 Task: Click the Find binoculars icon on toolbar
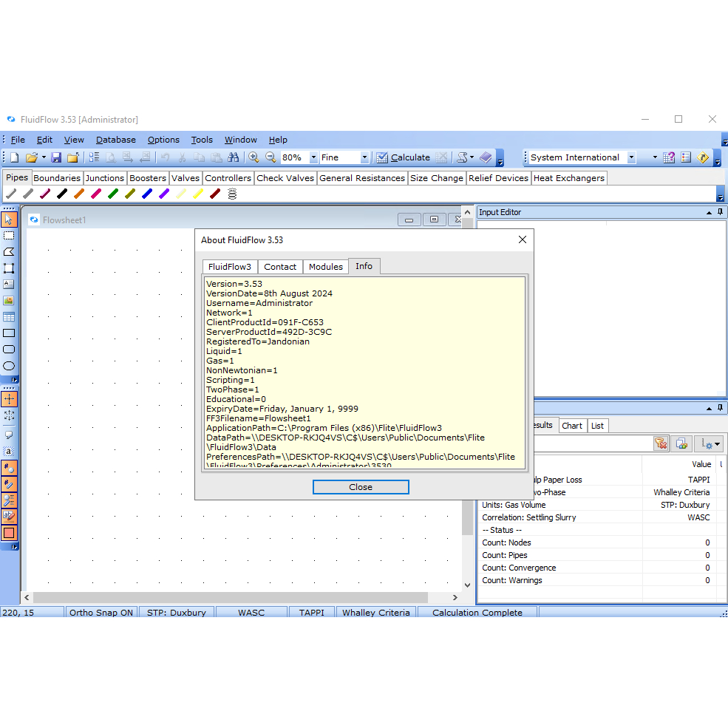pos(235,157)
